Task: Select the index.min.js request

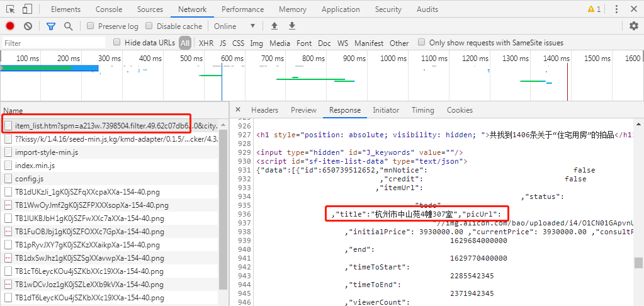Action: pyautogui.click(x=111, y=166)
